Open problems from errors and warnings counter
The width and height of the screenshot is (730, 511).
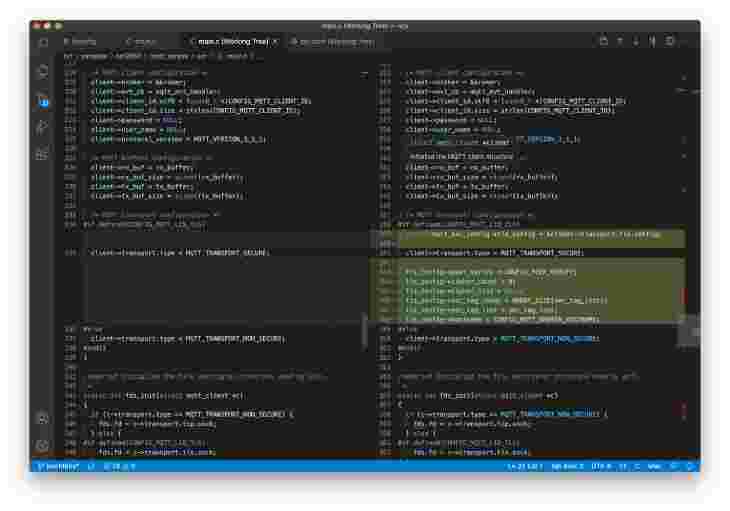pos(120,466)
